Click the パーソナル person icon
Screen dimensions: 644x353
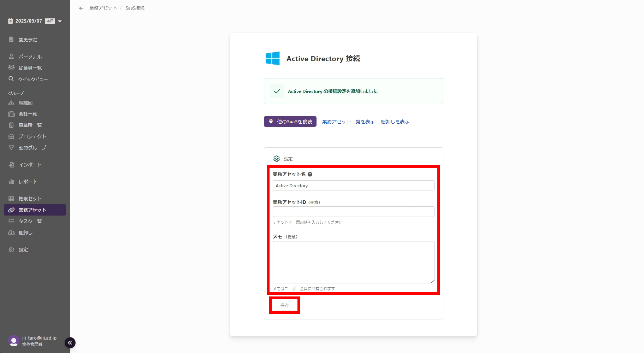point(11,57)
